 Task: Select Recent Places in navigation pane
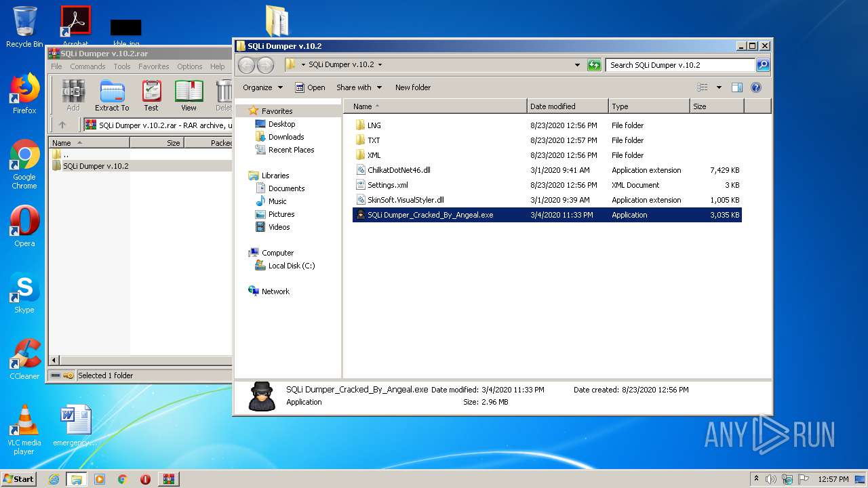pyautogui.click(x=291, y=150)
